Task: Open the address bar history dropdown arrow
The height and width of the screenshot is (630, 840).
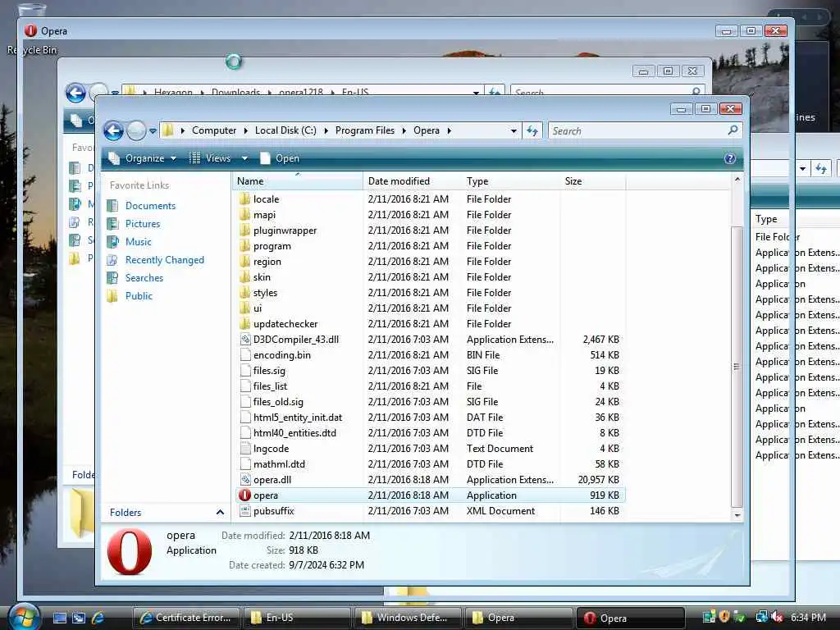Action: 514,130
